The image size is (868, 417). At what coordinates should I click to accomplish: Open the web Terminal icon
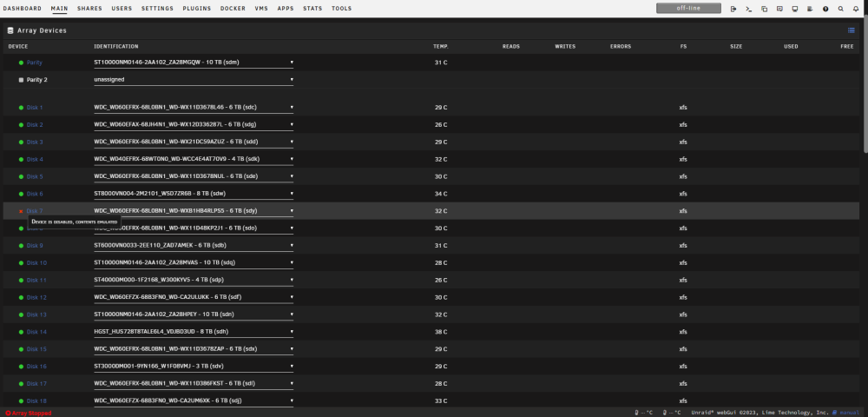[749, 9]
